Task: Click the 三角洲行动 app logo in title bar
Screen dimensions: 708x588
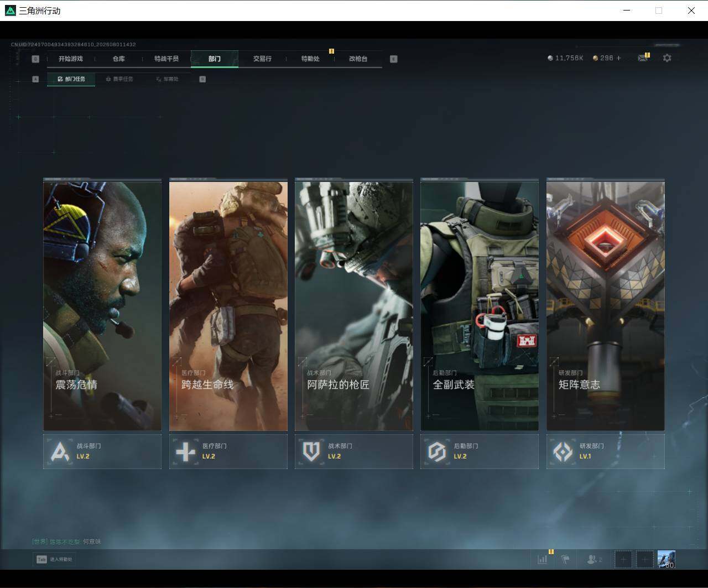Action: tap(11, 11)
